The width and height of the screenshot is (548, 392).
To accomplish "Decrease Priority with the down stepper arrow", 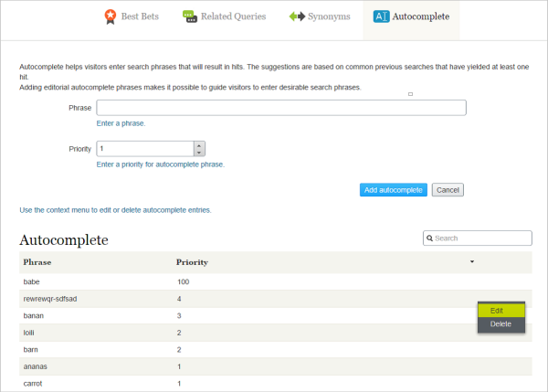I will (199, 152).
